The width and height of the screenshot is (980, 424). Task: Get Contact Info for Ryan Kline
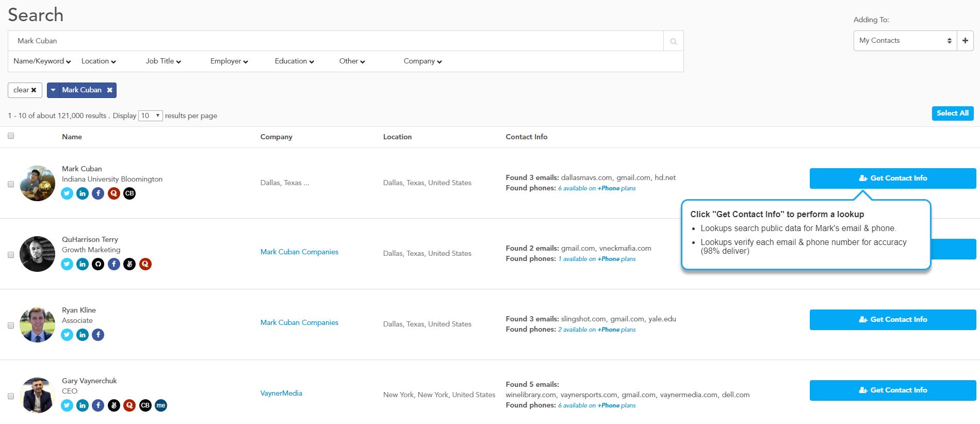tap(893, 320)
